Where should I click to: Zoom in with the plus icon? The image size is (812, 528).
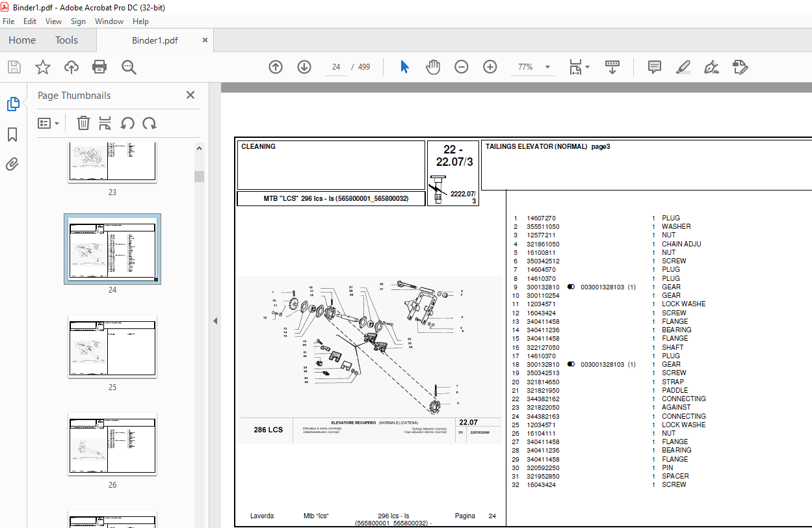[x=490, y=67]
